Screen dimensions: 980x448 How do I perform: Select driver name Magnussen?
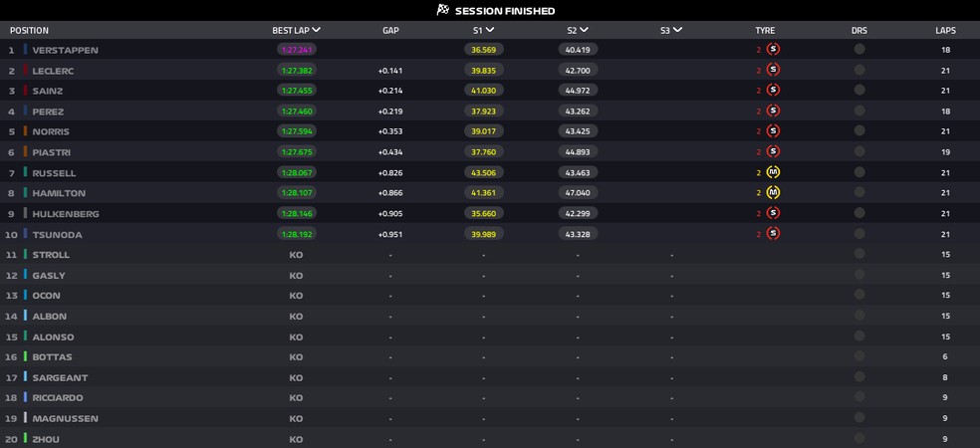pos(65,418)
